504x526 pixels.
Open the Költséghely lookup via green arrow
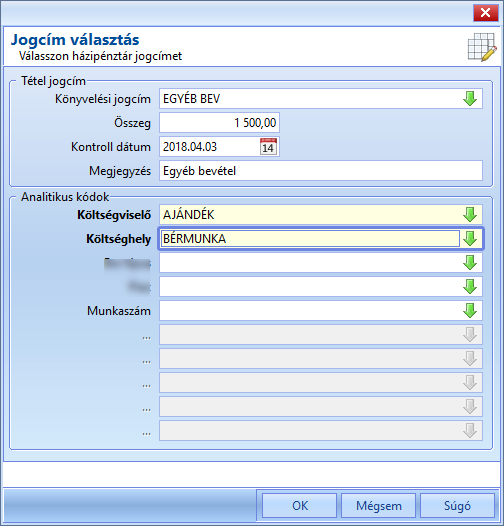click(470, 239)
